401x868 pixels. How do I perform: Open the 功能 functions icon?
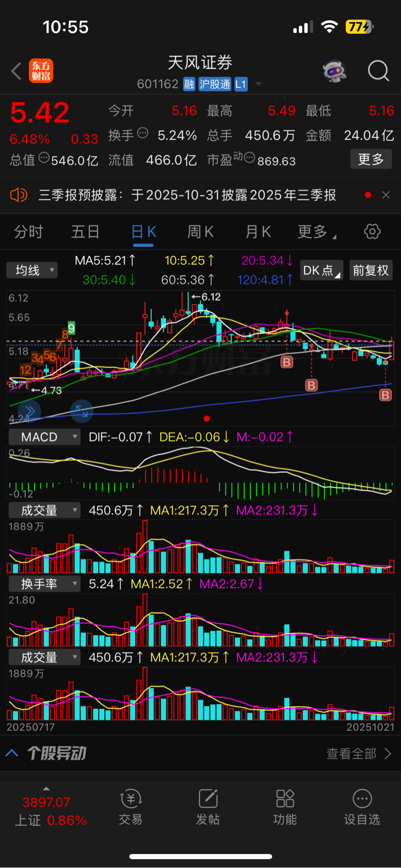285,799
